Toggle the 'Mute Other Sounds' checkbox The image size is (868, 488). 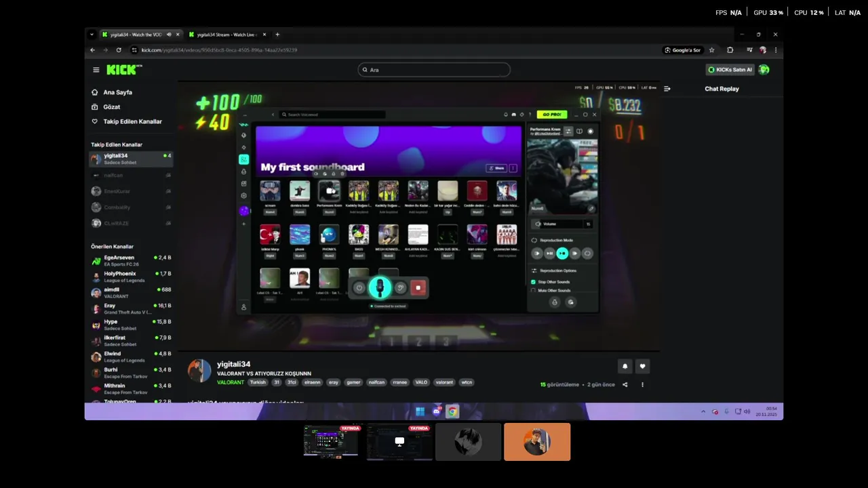[x=533, y=291]
